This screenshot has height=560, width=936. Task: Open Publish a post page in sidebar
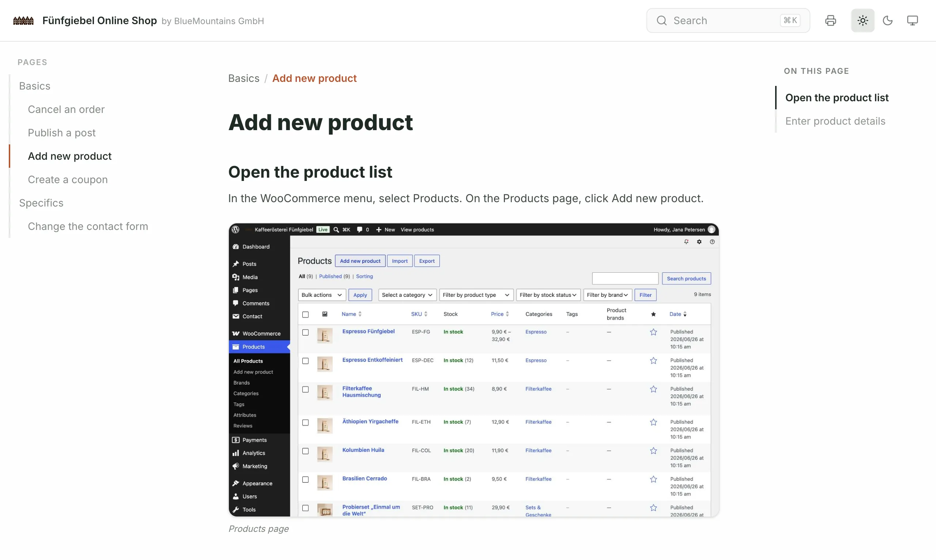61,133
